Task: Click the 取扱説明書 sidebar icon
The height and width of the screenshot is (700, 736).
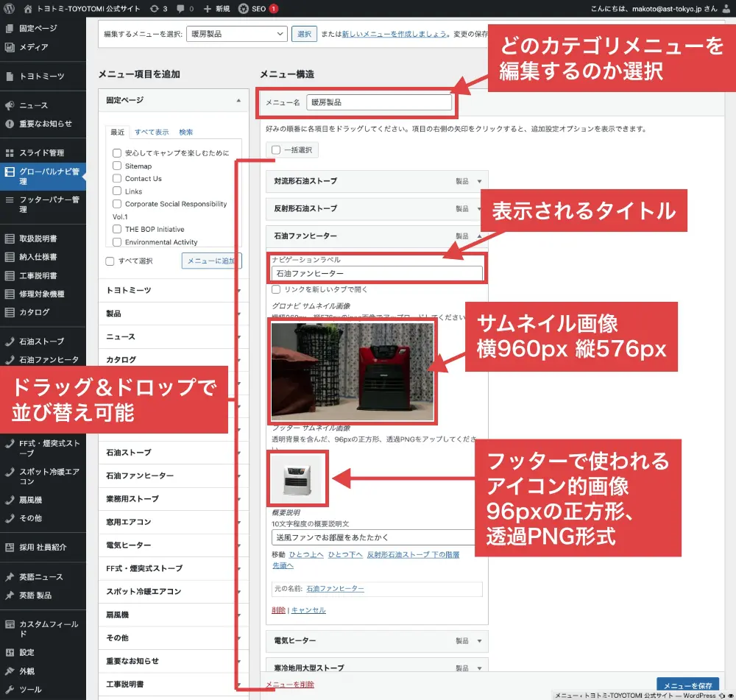Action: click(x=10, y=238)
